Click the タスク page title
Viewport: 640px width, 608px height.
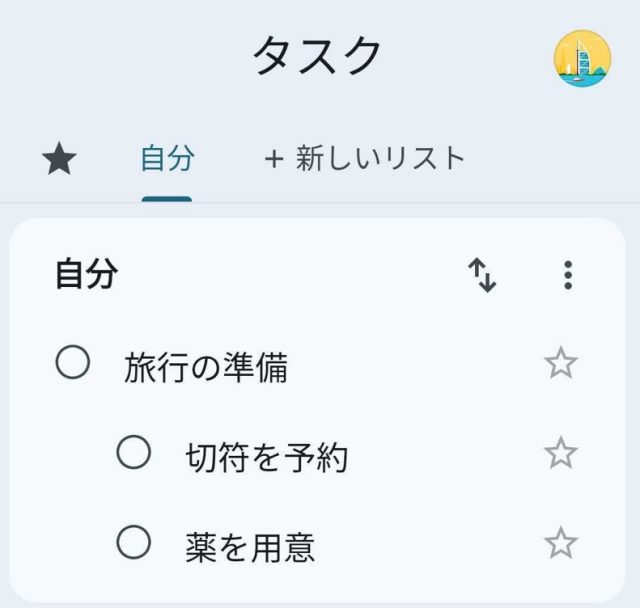point(318,56)
